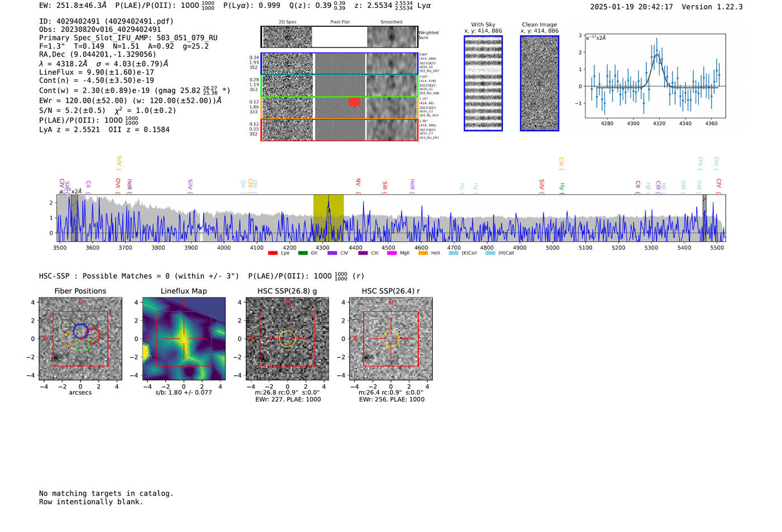This screenshot has height=532, width=782.
Task: Select the LineFlux = 9.90(±1.60)e-17 value
Action: pos(97,73)
